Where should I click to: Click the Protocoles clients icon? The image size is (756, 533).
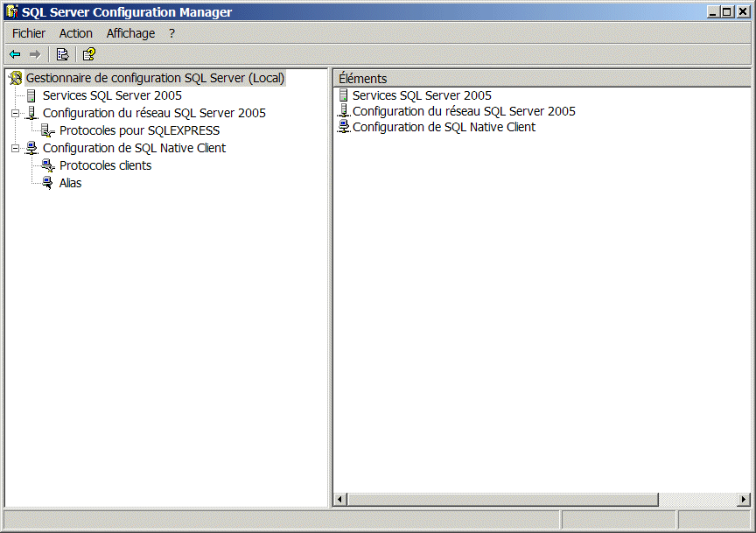pos(48,165)
